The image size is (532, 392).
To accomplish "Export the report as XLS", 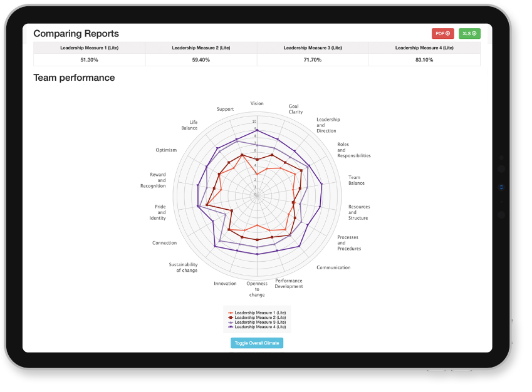I will 469,34.
